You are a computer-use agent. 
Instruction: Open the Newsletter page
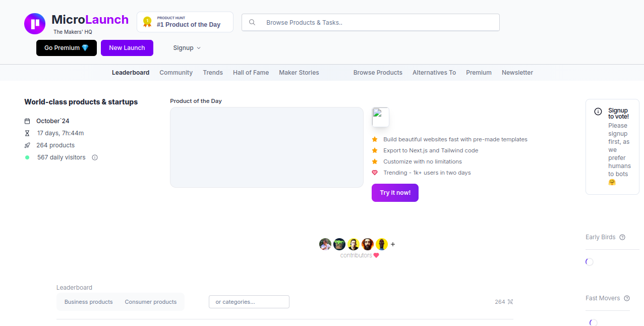pos(517,73)
